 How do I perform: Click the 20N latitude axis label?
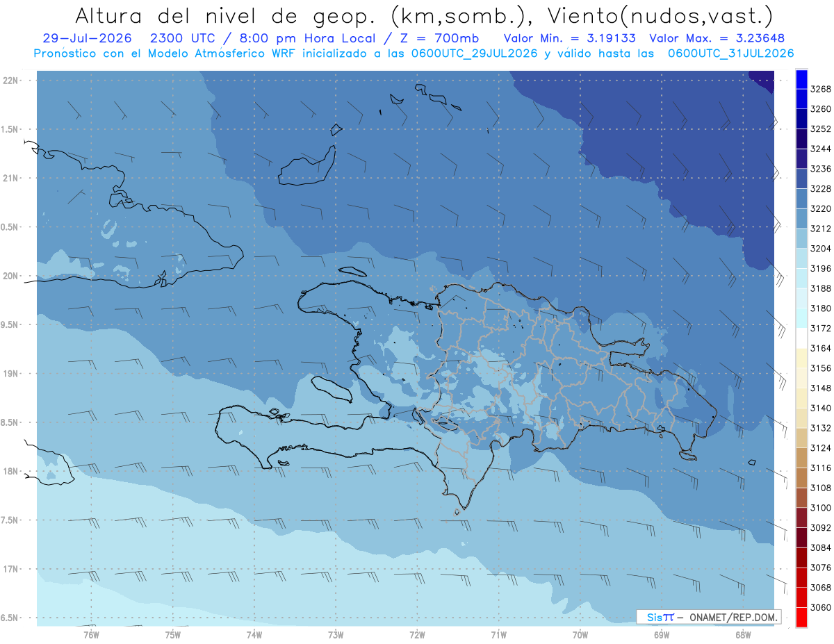(11, 276)
